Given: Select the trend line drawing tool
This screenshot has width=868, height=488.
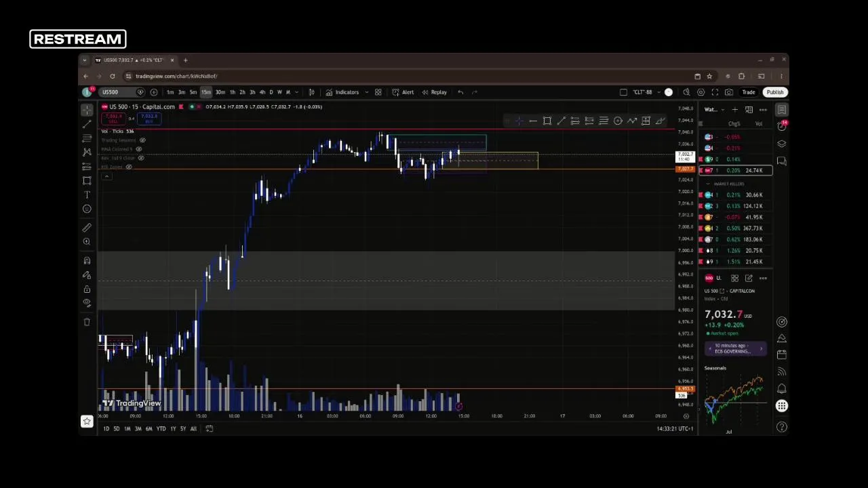Looking at the screenshot, I should [87, 124].
